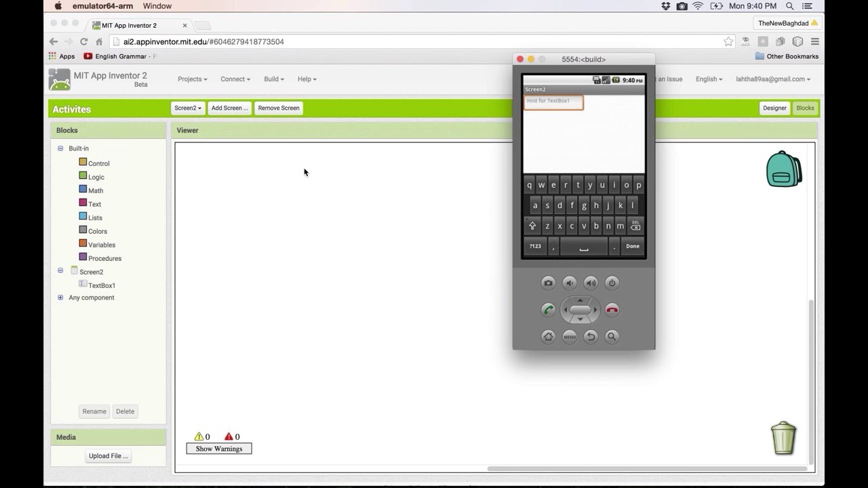The width and height of the screenshot is (868, 488).
Task: Open the lahtha89aa@gmail.com account dropdown
Action: click(x=773, y=79)
